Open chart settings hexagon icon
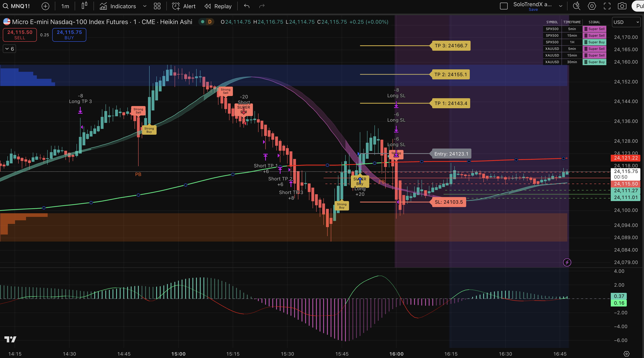The image size is (644, 358). coord(592,6)
